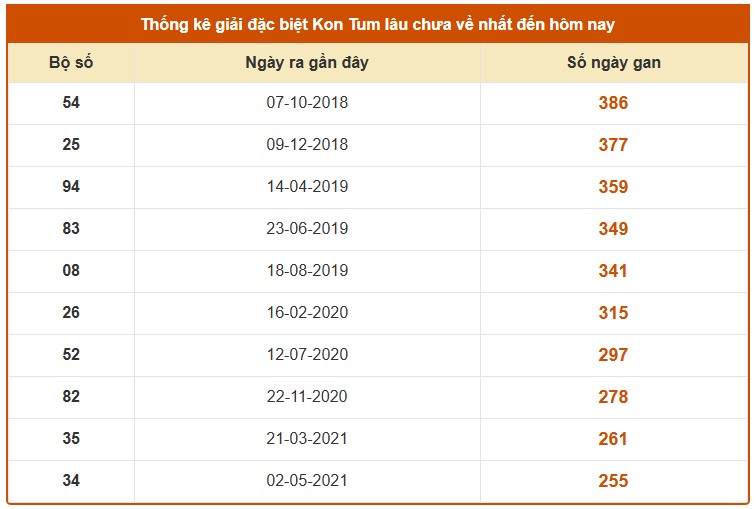Image resolution: width=756 pixels, height=509 pixels.
Task: Select number 26 in the Bộ số column
Action: point(71,313)
